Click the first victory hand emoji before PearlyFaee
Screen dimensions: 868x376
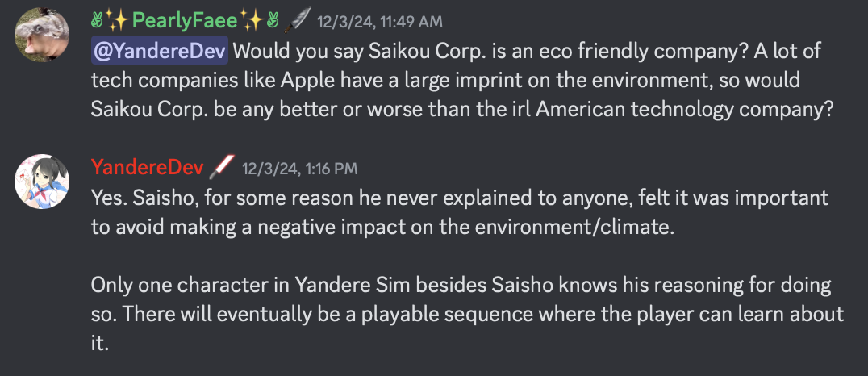[x=98, y=21]
